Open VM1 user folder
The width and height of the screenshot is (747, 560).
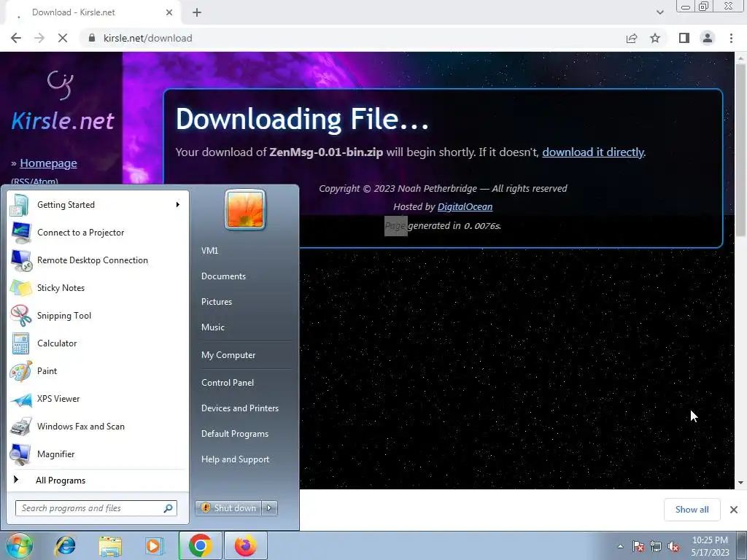tap(209, 251)
